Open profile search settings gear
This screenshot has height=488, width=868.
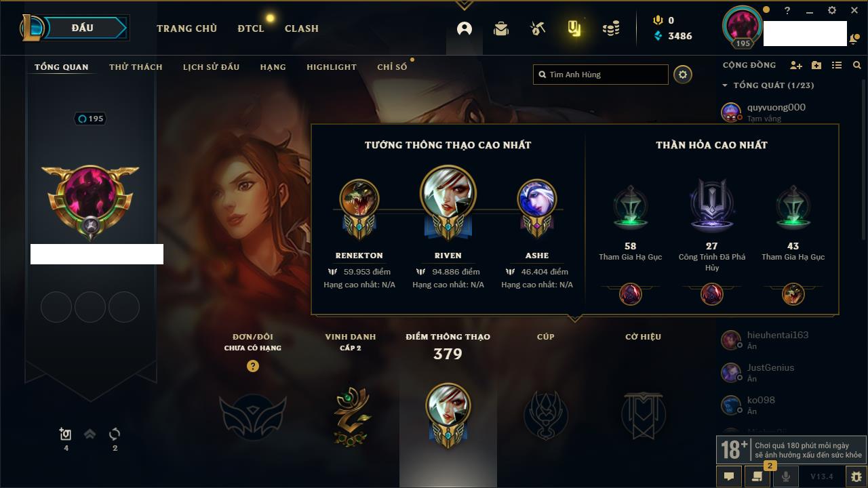[x=683, y=75]
